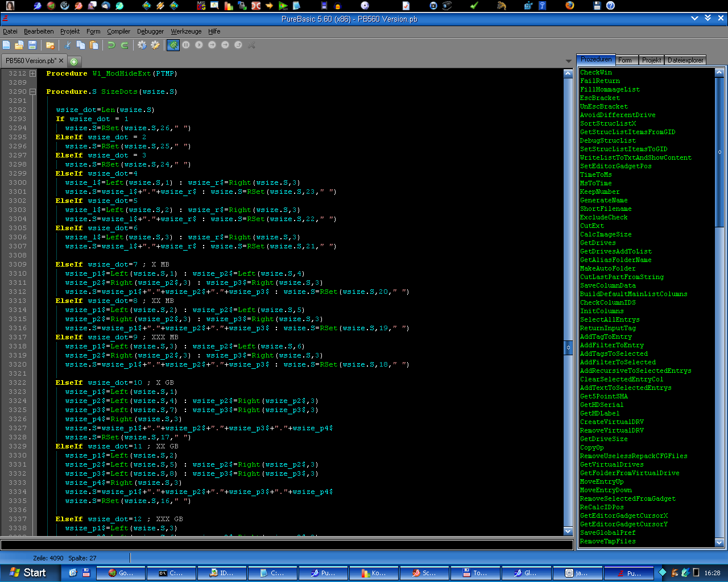Add new tab with green plus icon
Screen dimensions: 728x582
[x=74, y=61]
